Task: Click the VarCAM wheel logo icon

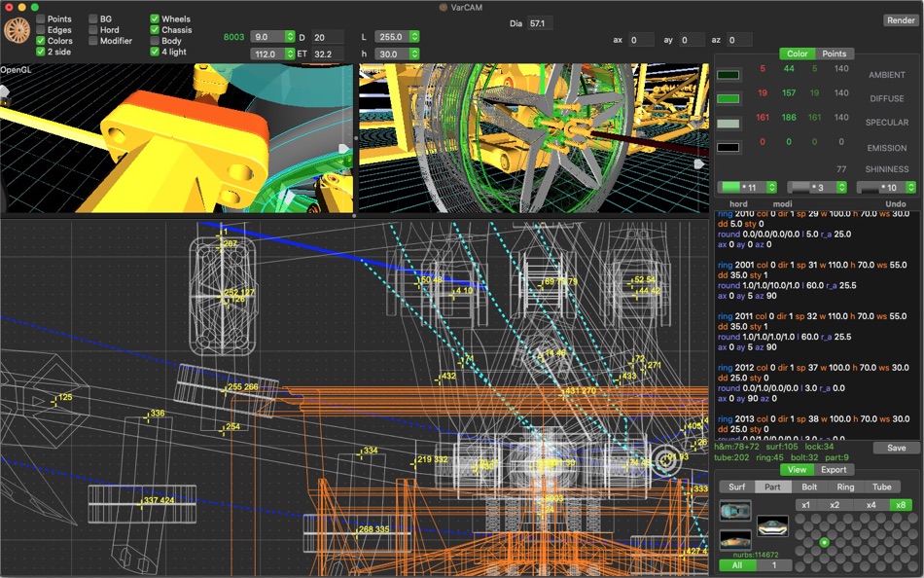Action: click(x=17, y=30)
